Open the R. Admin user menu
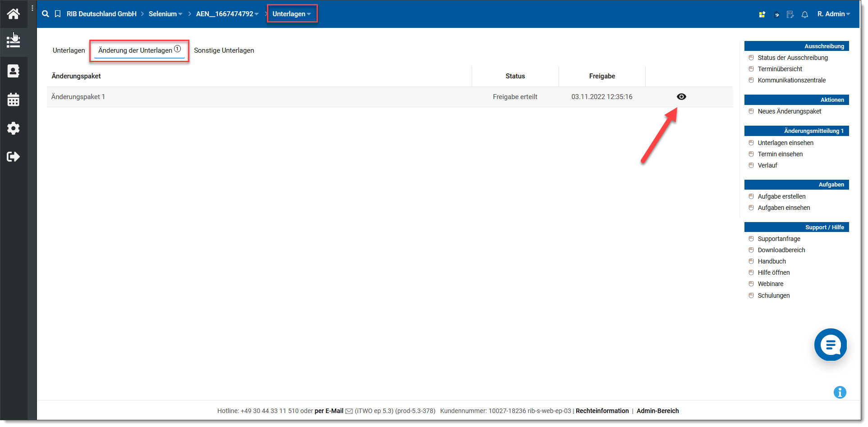Screen dimensions: 868x427 point(833,14)
